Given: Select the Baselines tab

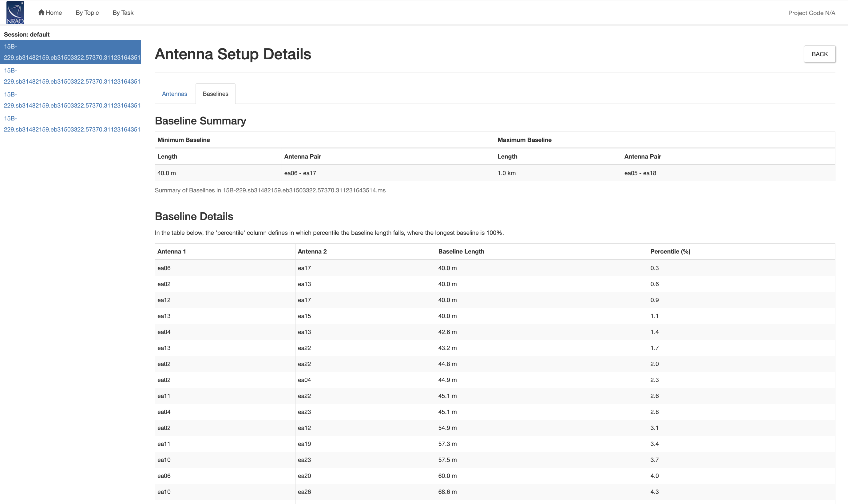Looking at the screenshot, I should (x=216, y=94).
